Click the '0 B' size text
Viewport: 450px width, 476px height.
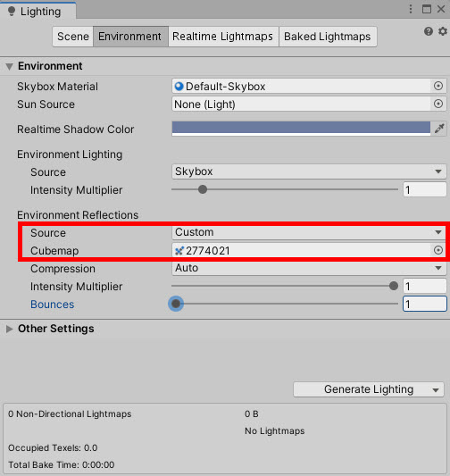tap(252, 414)
